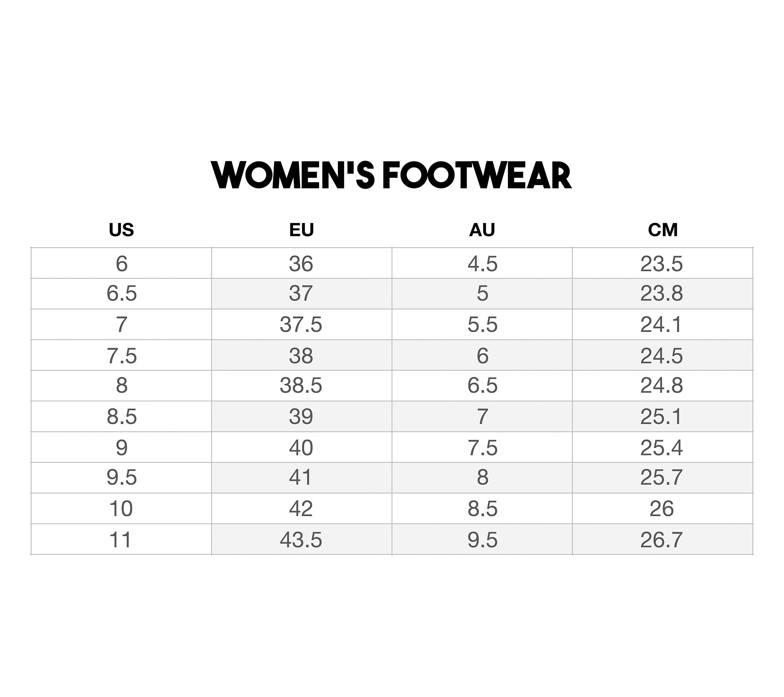Click EU size 42 cell
The width and height of the screenshot is (784, 697).
coord(301,508)
